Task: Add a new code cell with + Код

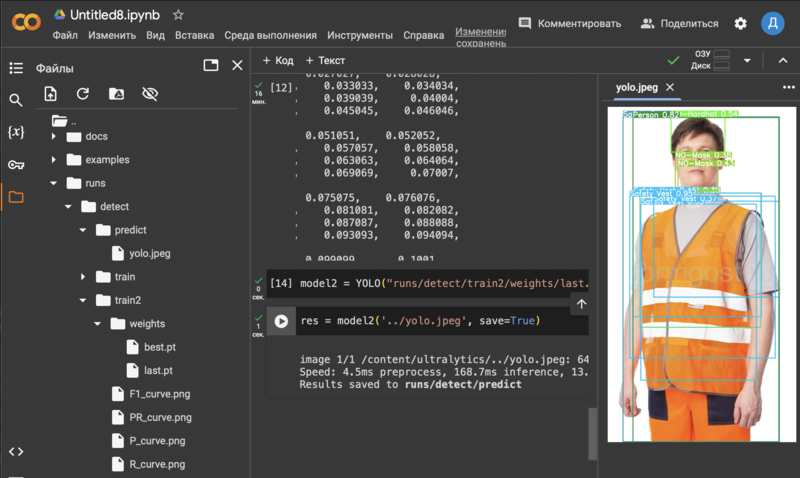Action: pos(278,61)
